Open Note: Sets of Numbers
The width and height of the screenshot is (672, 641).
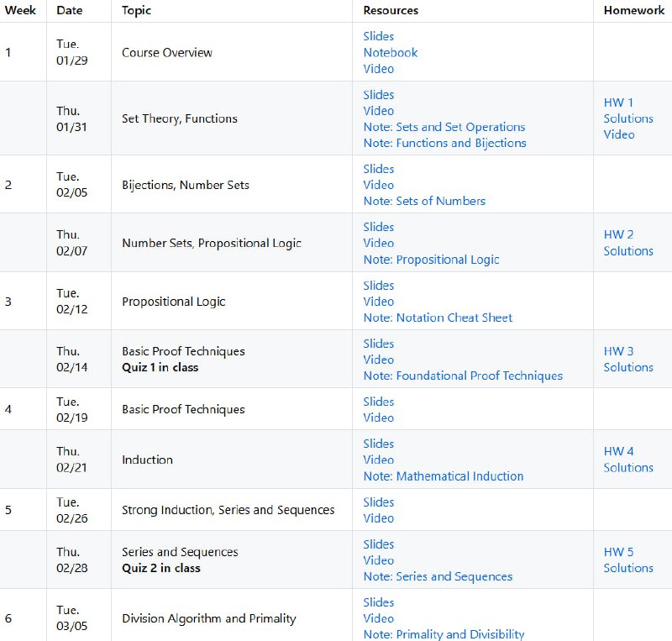click(424, 201)
